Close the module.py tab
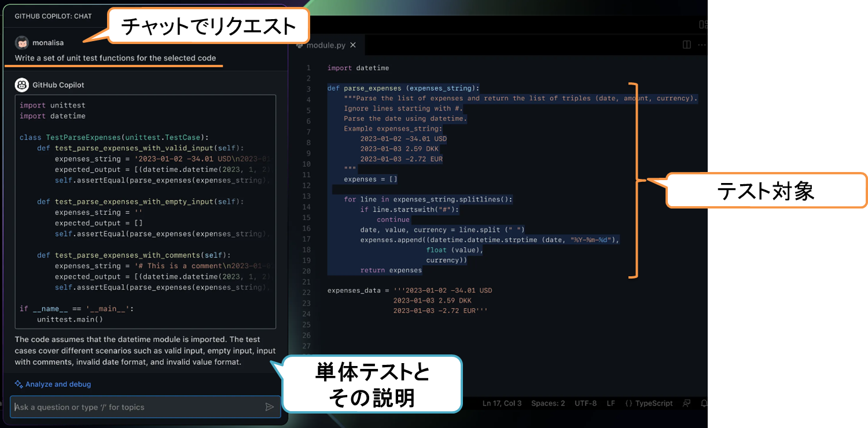This screenshot has width=868, height=428. (353, 45)
